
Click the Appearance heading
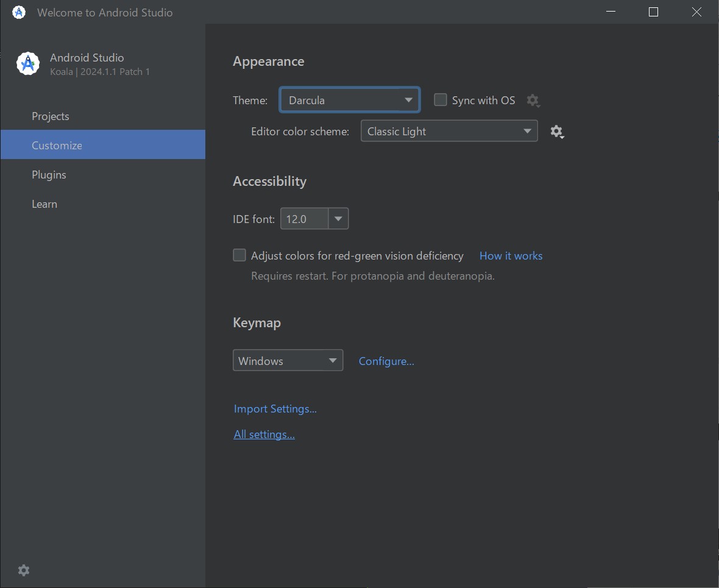pos(268,62)
